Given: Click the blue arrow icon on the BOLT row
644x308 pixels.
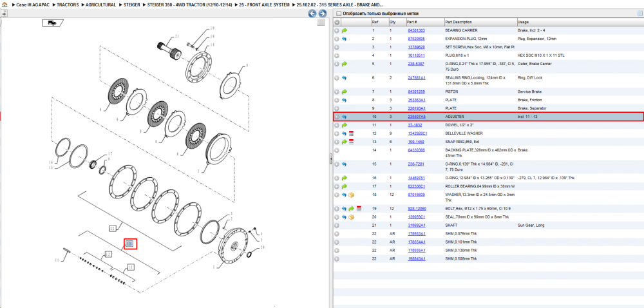Looking at the screenshot, I should coord(344,209).
